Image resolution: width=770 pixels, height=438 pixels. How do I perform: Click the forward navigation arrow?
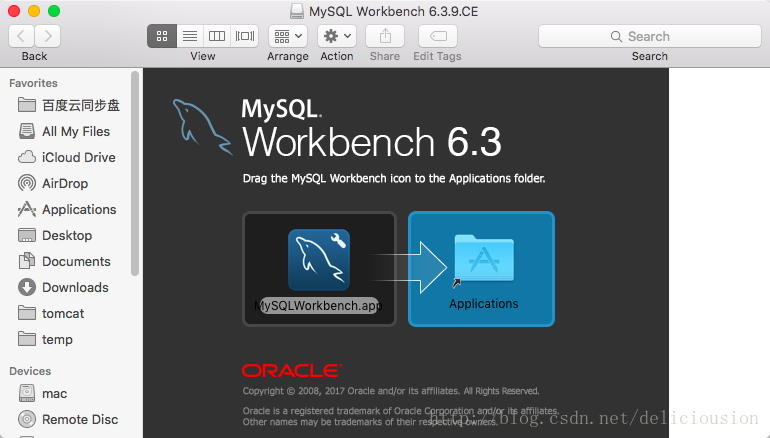(x=47, y=36)
